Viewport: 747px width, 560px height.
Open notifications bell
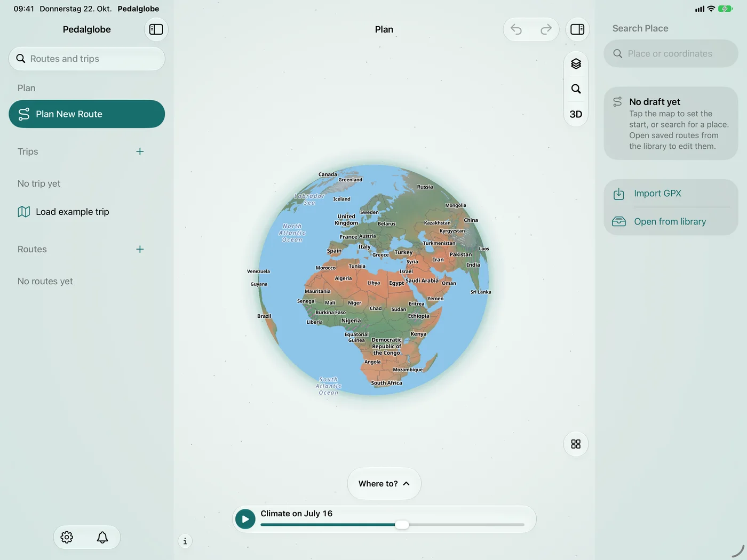click(102, 537)
